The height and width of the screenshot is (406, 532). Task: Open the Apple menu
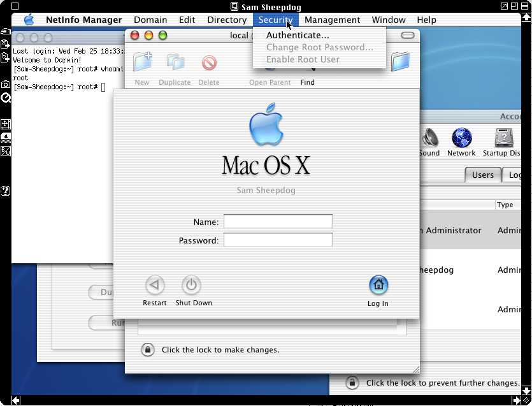tap(29, 20)
